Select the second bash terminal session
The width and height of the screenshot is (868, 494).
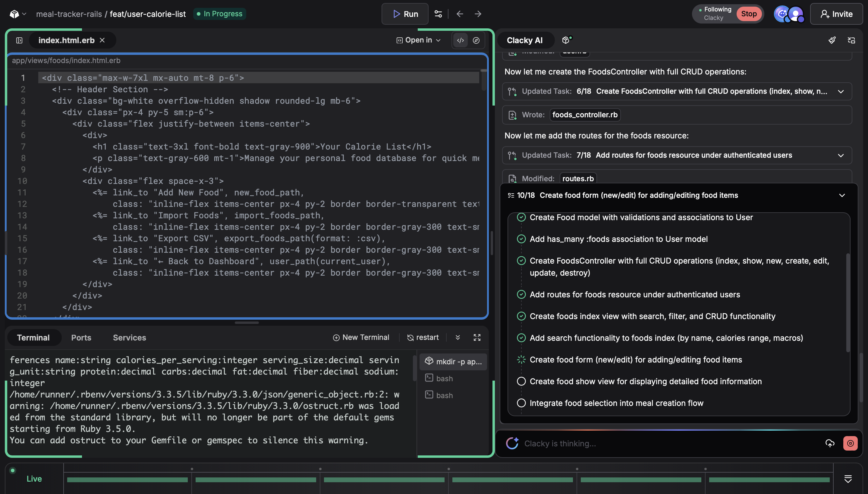453,395
